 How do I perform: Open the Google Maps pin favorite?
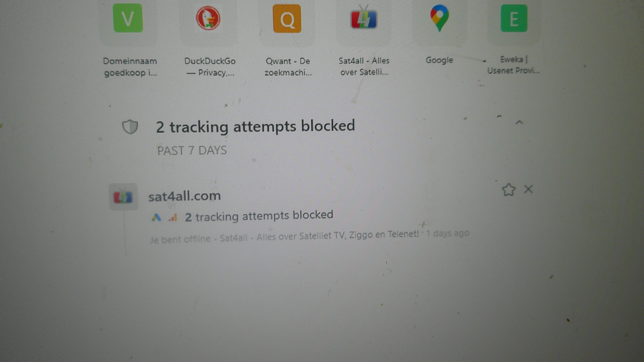[x=440, y=18]
